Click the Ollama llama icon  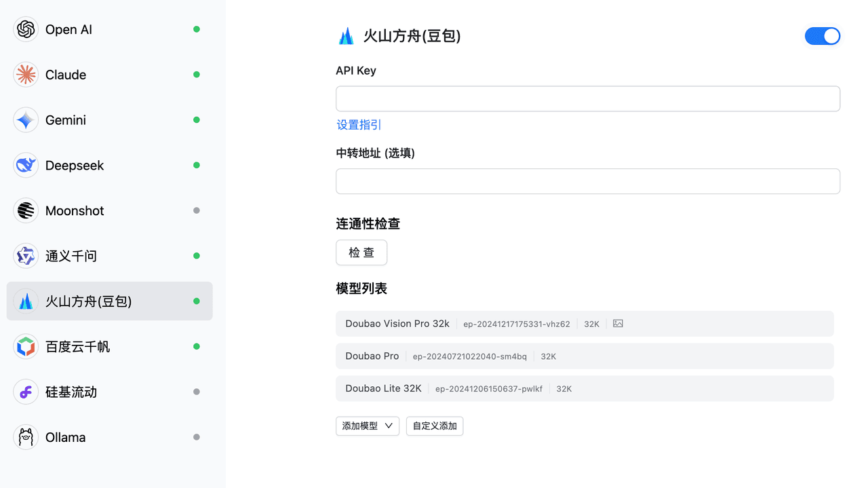click(x=26, y=437)
